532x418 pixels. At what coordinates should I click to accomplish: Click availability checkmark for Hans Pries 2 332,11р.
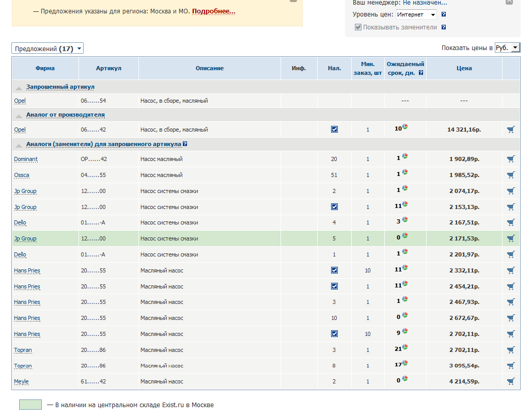pyautogui.click(x=334, y=270)
